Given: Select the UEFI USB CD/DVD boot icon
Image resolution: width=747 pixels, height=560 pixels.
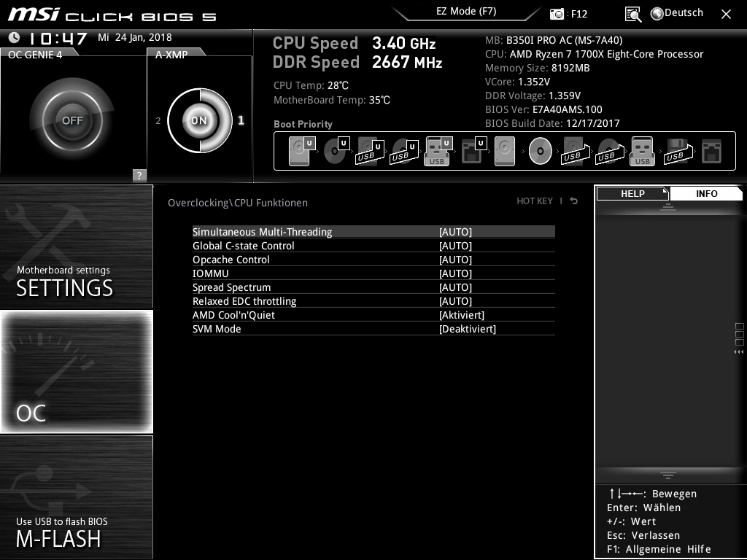Looking at the screenshot, I should coord(404,151).
